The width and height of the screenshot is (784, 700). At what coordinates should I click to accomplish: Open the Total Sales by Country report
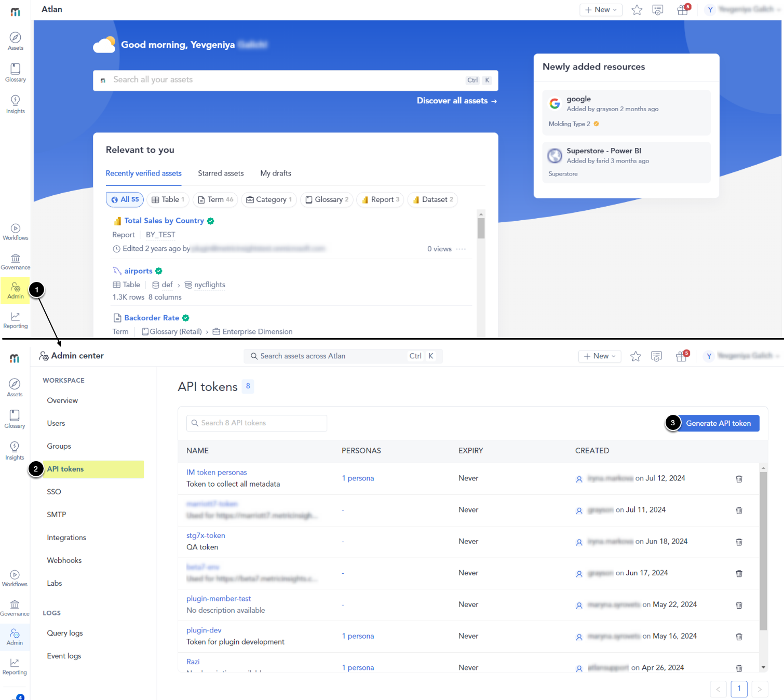(164, 221)
